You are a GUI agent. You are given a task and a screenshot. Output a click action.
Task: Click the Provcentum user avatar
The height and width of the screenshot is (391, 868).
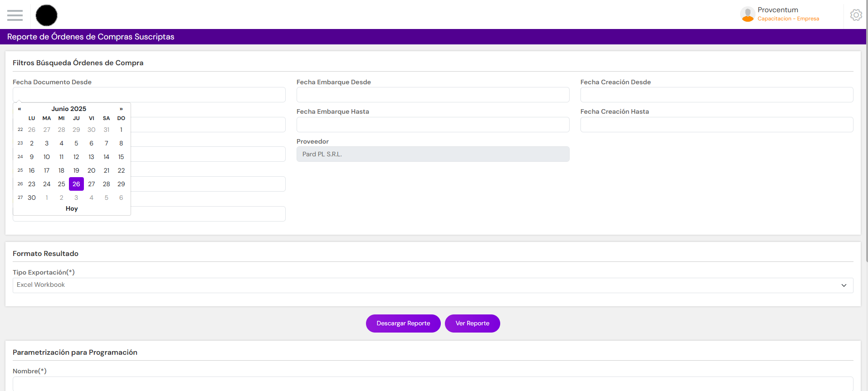pyautogui.click(x=747, y=14)
